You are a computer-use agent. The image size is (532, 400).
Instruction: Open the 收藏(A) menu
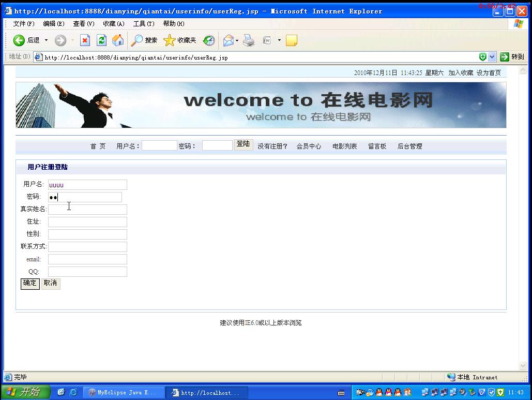coord(114,23)
